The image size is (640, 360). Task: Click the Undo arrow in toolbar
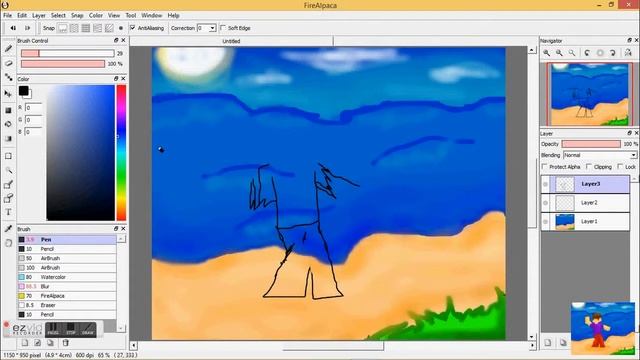coord(13,28)
